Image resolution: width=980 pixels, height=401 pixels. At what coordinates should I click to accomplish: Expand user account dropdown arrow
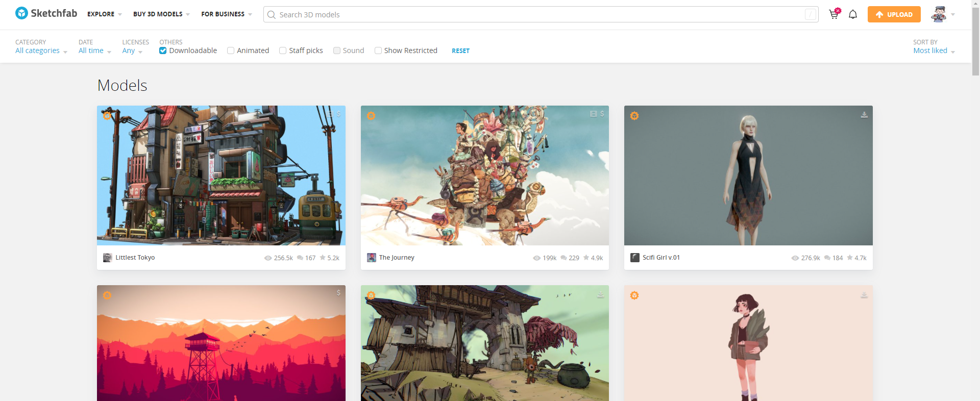[x=953, y=14]
